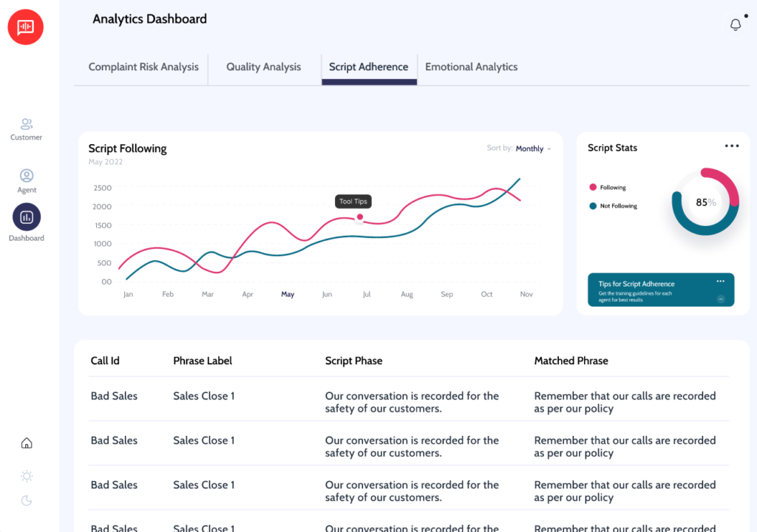Click the red voice chat app logo
The height and width of the screenshot is (532, 757).
click(26, 27)
